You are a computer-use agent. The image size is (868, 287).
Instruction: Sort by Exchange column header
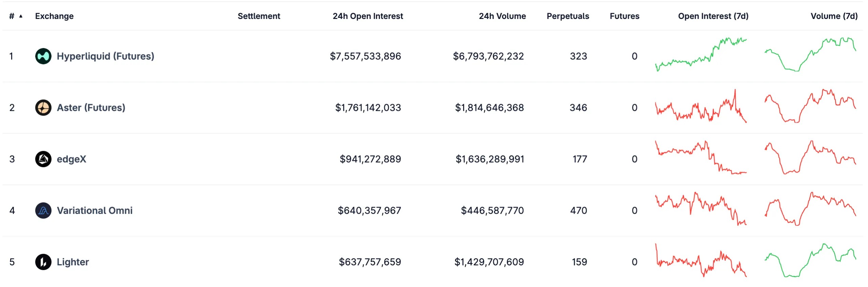54,16
